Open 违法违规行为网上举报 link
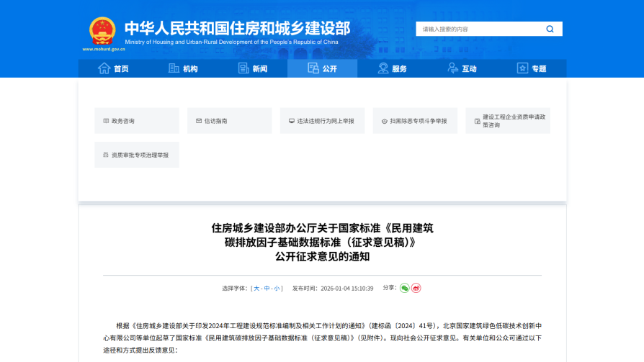Viewport: 644px width, 362px height. pos(322,121)
